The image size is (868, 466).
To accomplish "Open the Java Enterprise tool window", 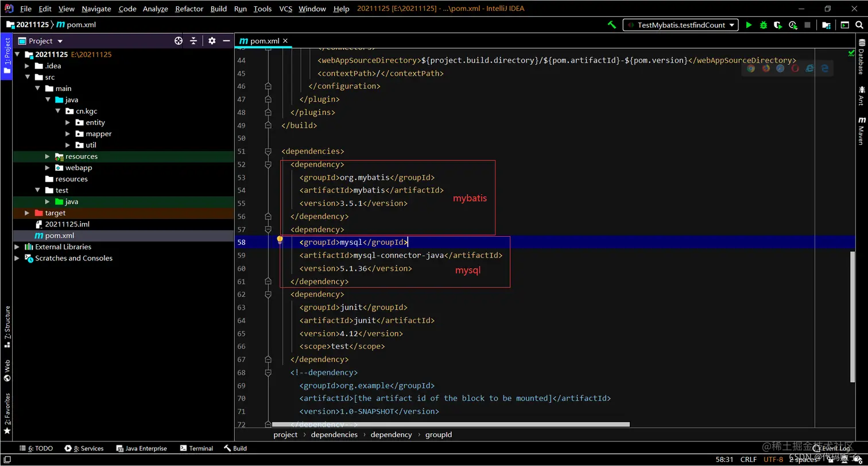I will (x=141, y=448).
